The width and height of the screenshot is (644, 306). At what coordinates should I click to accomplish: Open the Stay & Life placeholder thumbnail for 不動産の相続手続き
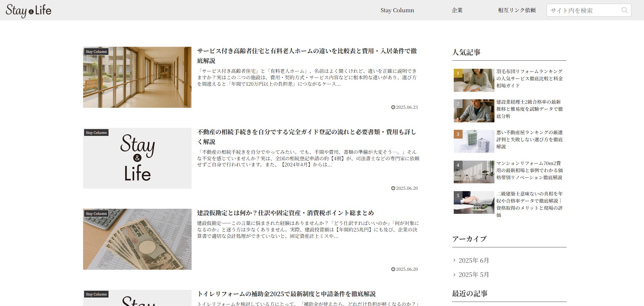(x=137, y=158)
